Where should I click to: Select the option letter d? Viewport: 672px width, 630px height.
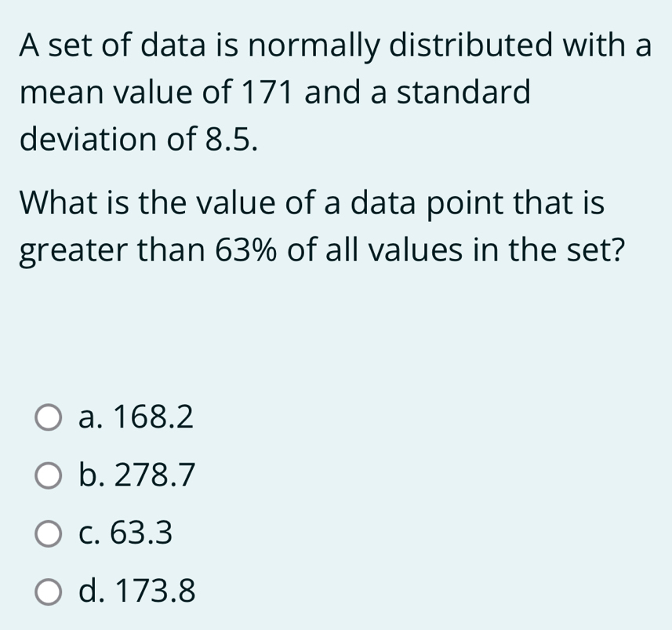tap(89, 592)
